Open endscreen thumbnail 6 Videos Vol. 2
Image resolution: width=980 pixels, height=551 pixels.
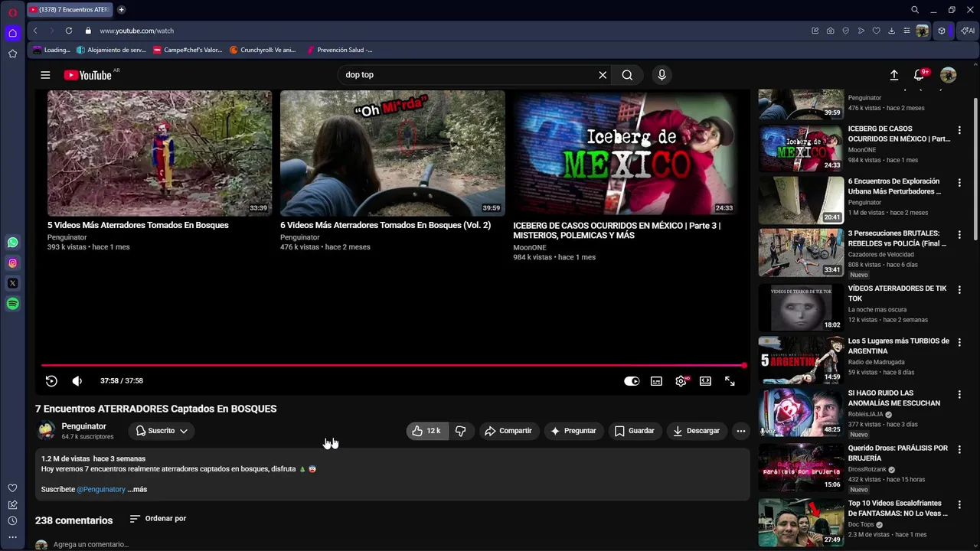(392, 153)
